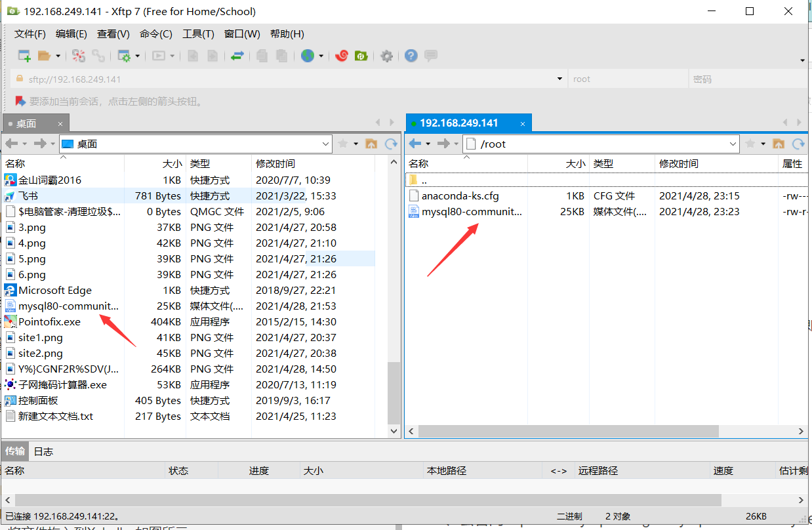Screen dimensions: 812x530
Task: Close the local 桌面 tab
Action: click(x=60, y=123)
